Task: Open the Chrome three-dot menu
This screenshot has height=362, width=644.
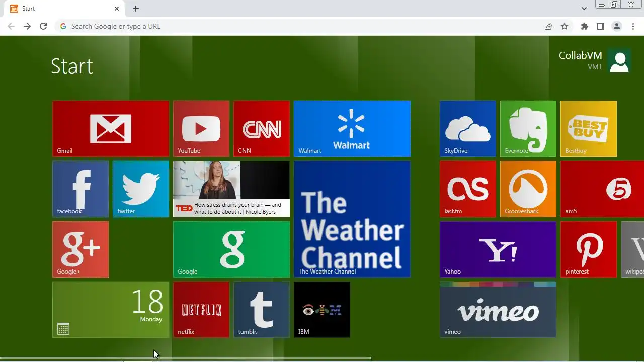Action: tap(633, 26)
